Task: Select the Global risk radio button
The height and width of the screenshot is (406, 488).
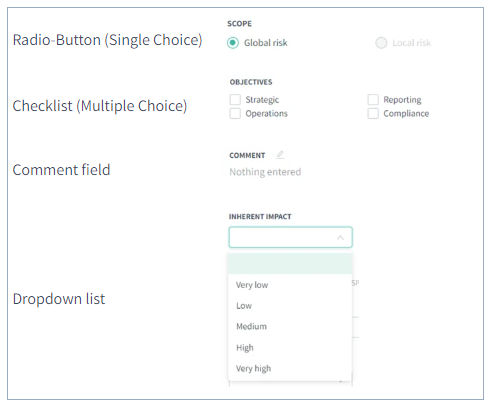Action: 233,43
